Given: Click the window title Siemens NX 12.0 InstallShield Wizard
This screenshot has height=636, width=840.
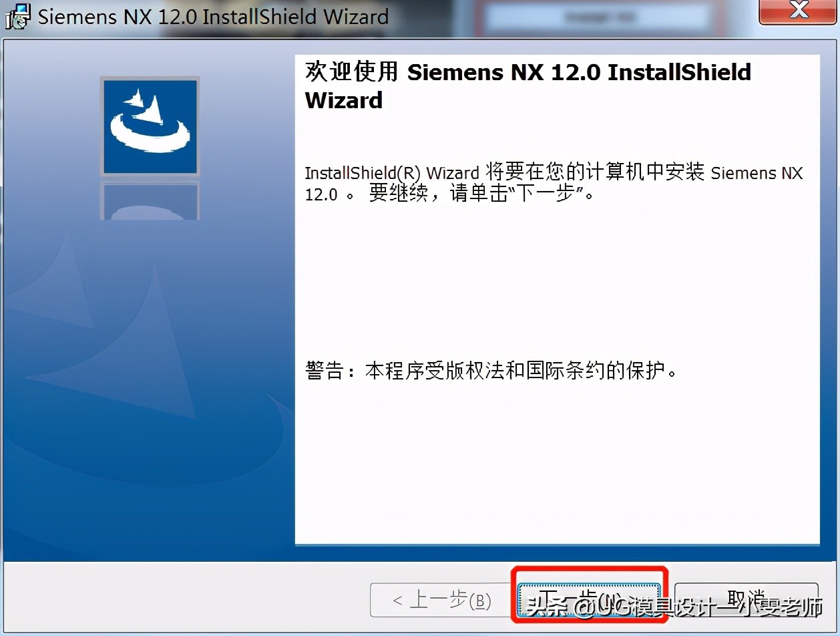Looking at the screenshot, I should [x=213, y=16].
